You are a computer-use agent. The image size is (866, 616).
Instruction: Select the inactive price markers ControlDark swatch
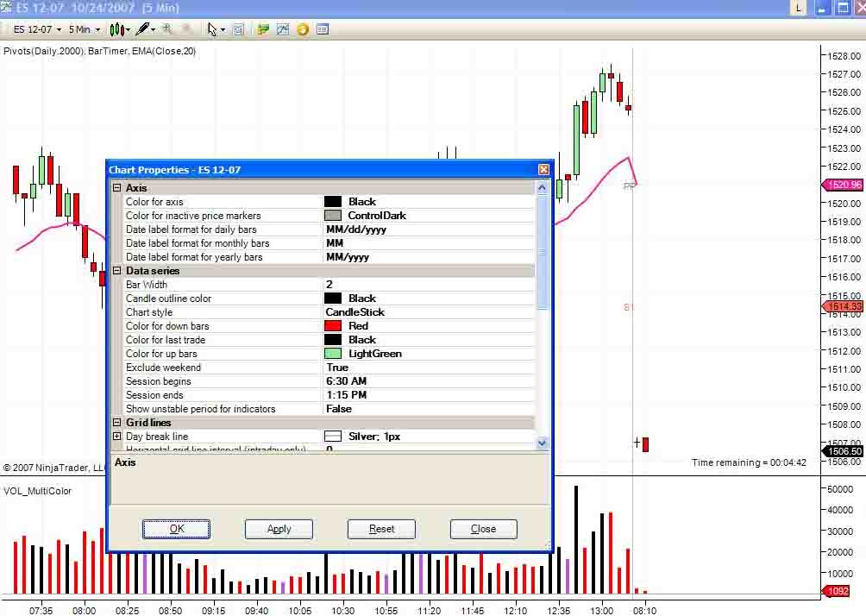[332, 216]
